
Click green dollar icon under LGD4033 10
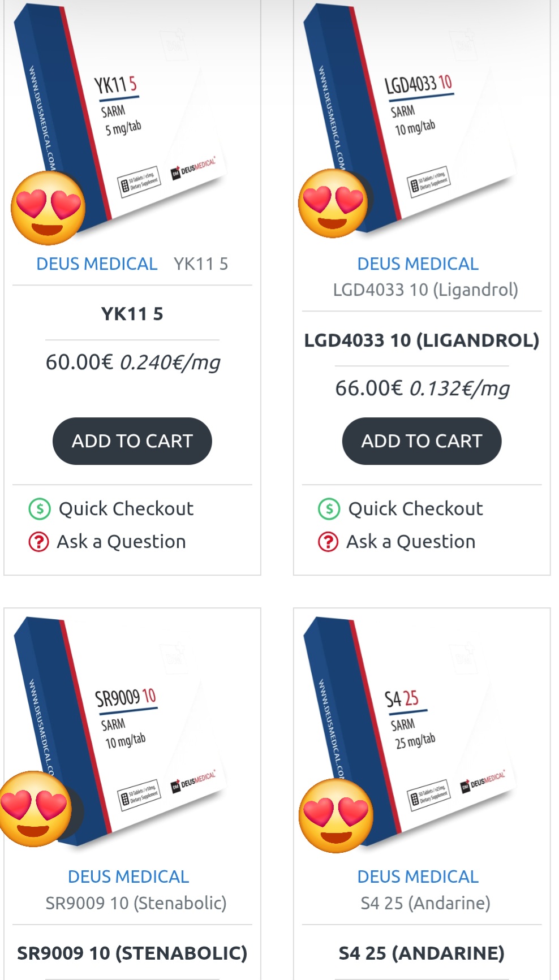329,509
